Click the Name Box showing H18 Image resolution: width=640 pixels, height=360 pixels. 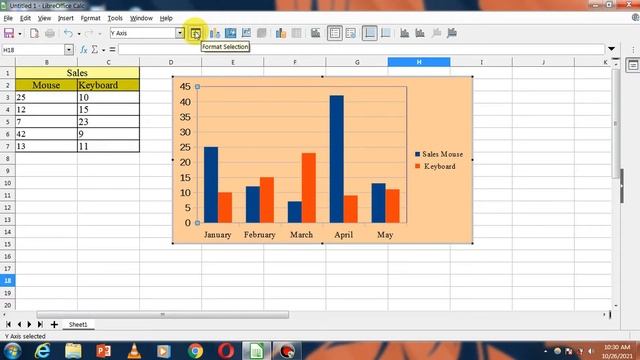[x=33, y=50]
